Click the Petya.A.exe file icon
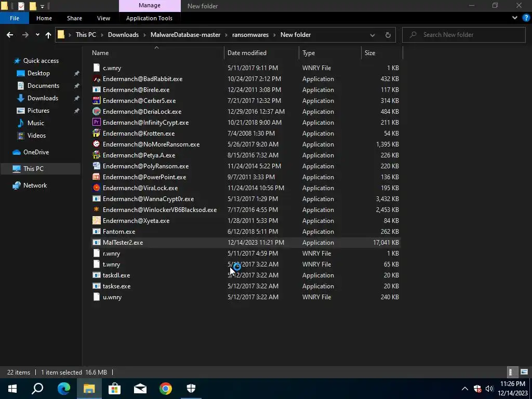The width and height of the screenshot is (532, 399). pos(96,155)
